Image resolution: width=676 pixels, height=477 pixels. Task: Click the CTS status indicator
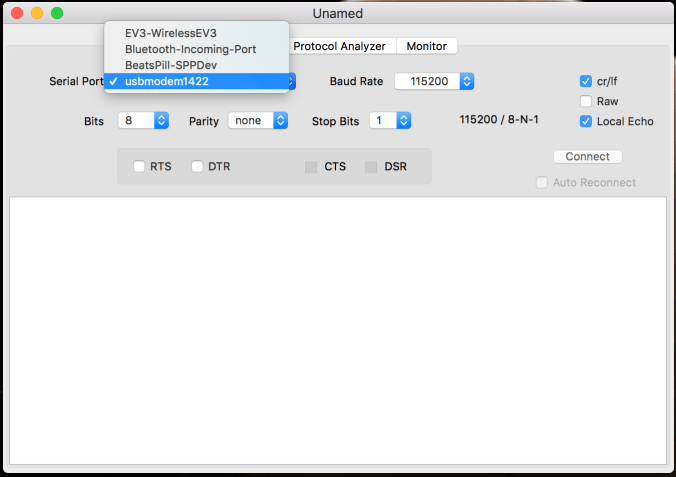pyautogui.click(x=312, y=167)
